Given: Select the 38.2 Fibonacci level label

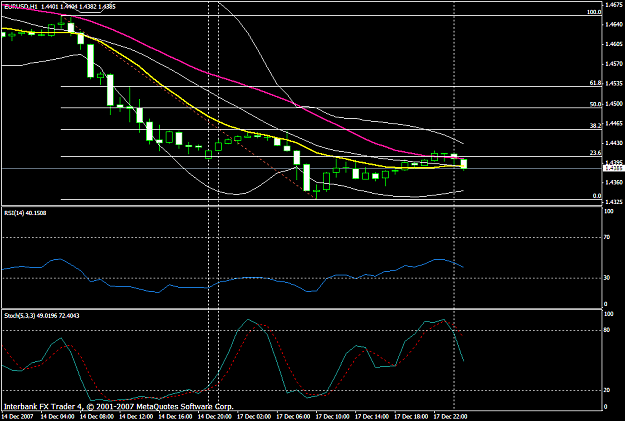Looking at the screenshot, I should click(595, 126).
